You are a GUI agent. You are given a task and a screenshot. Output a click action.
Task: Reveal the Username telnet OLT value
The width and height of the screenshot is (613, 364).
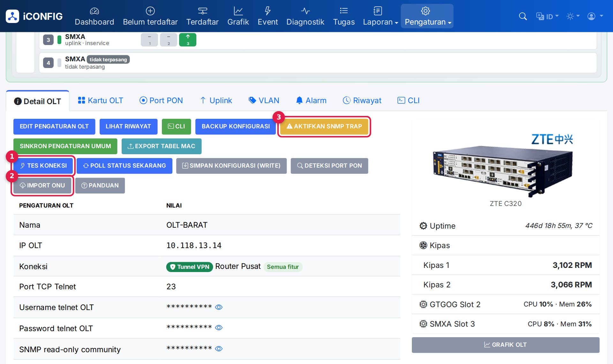pos(219,307)
